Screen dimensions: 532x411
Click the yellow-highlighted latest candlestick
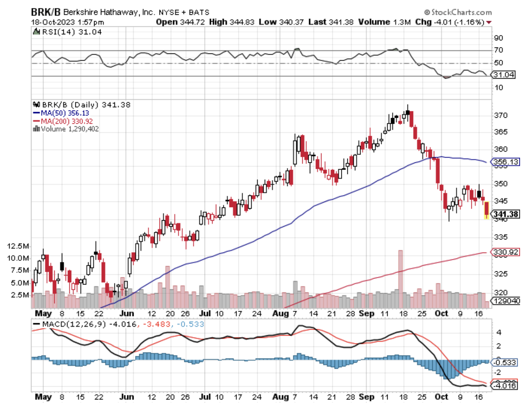pyautogui.click(x=487, y=210)
